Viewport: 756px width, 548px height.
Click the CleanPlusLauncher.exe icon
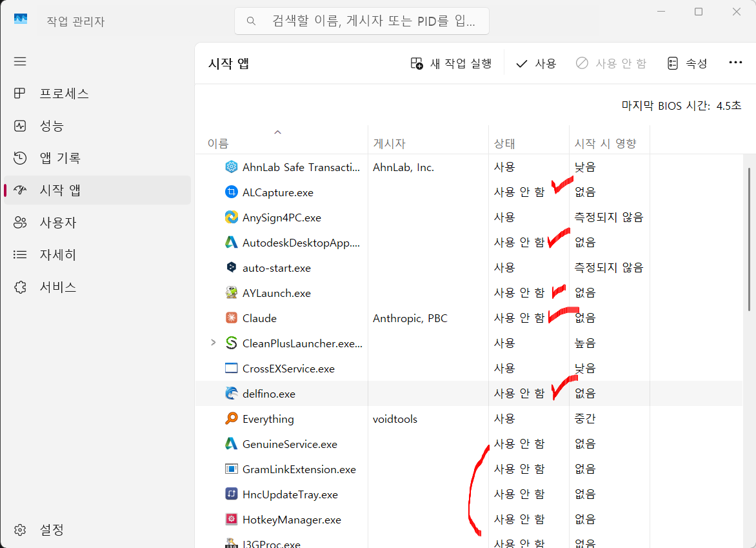tap(232, 343)
